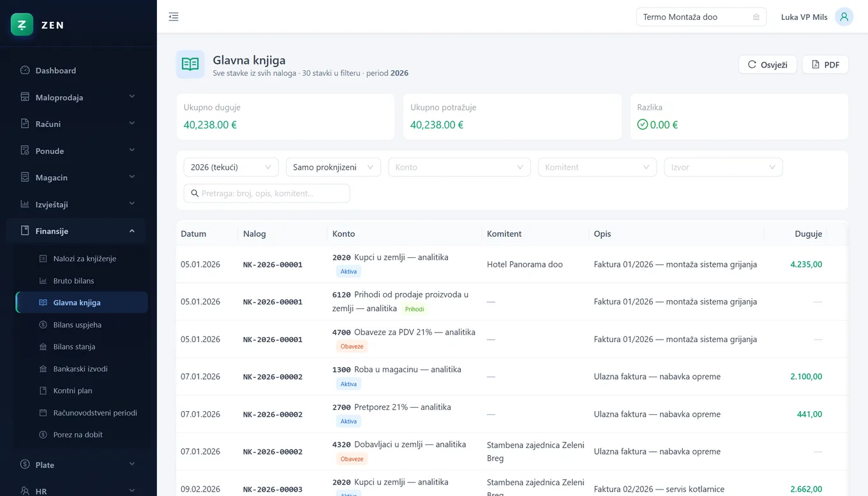Viewport: 868px width, 496px height.
Task: Click the Glavna knjiga open-book header icon
Action: pos(190,64)
